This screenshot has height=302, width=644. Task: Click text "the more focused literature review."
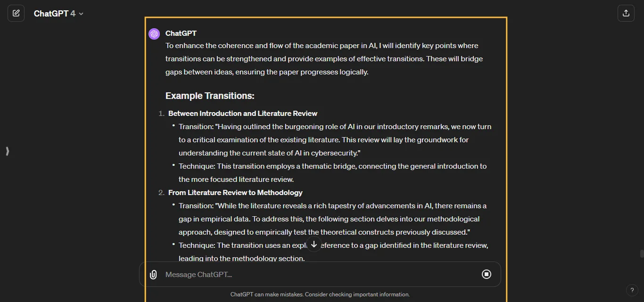pos(236,180)
